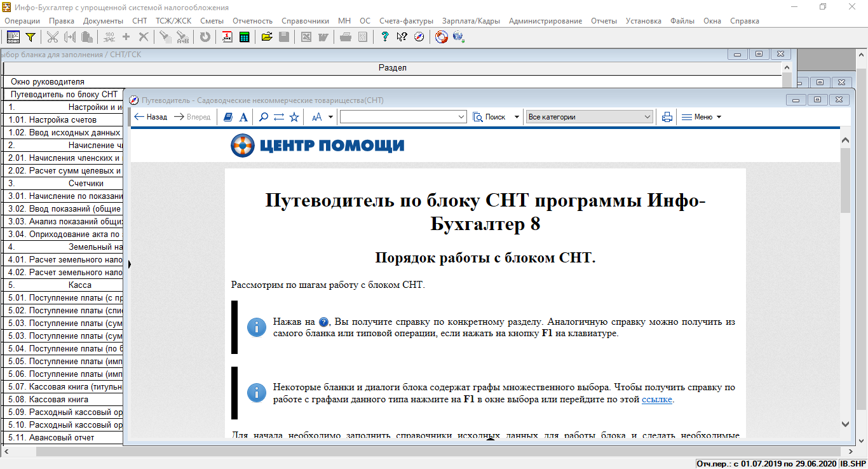Viewport: 868px width, 469px height.
Task: Open the calendar icon in main toolbar
Action: coord(227,37)
